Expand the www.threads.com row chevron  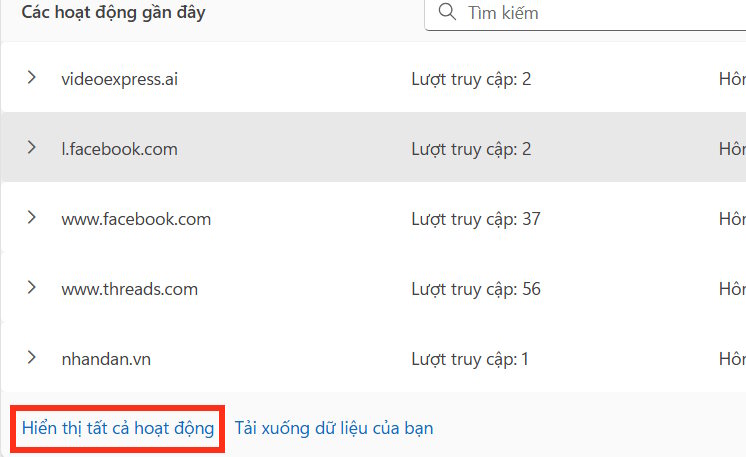(x=31, y=287)
